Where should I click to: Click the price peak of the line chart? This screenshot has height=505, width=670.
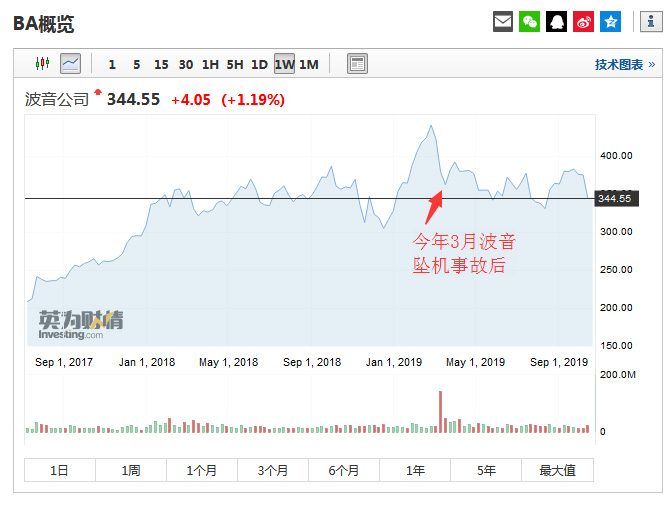431,126
